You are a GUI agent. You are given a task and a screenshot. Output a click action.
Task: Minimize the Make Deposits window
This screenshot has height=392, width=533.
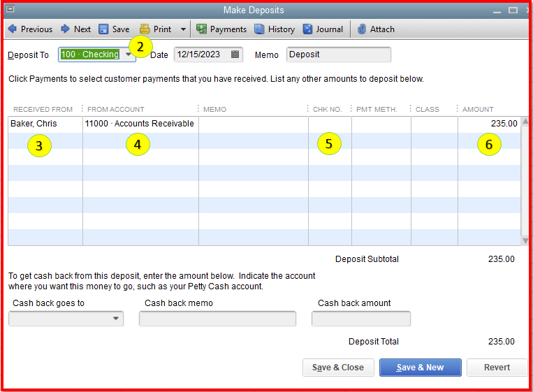[497, 11]
